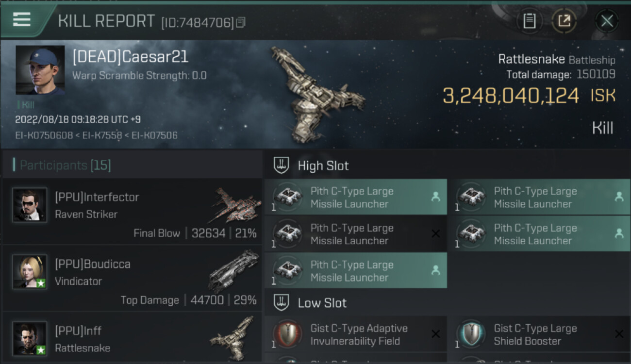The height and width of the screenshot is (364, 631).
Task: Copy the kill report ID
Action: pyautogui.click(x=241, y=22)
